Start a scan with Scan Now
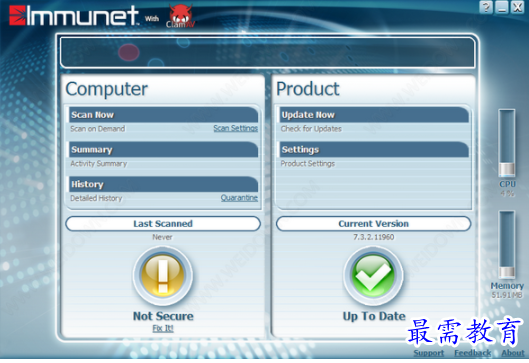 click(164, 115)
